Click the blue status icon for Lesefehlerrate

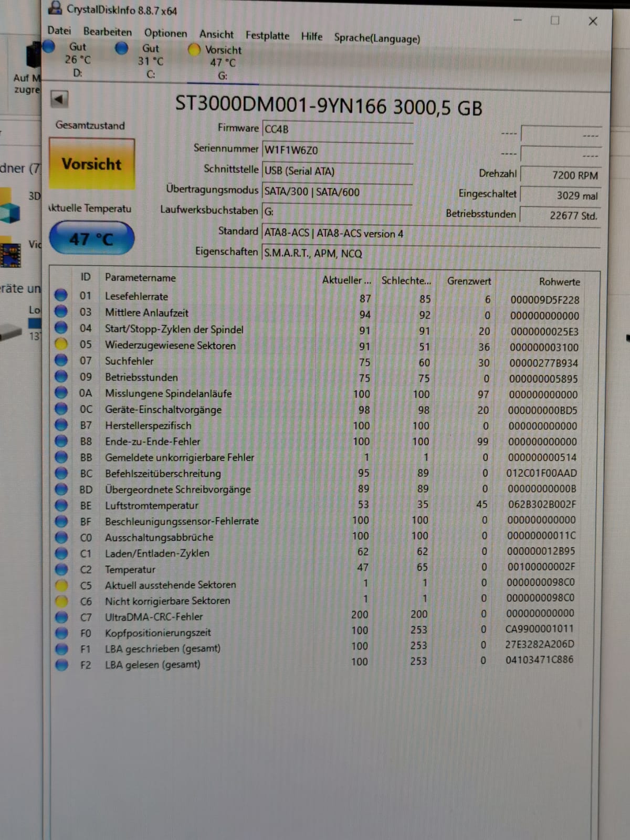pyautogui.click(x=61, y=295)
